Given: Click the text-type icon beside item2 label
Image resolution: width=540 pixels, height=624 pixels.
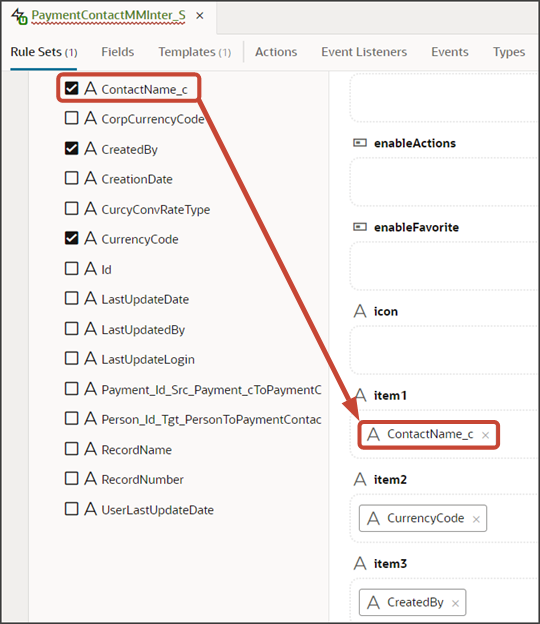Looking at the screenshot, I should point(360,479).
